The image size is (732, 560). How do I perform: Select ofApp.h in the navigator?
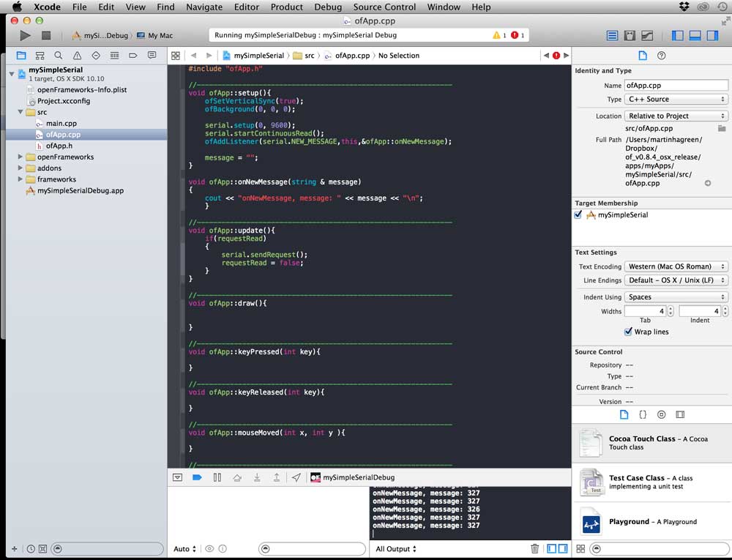59,146
